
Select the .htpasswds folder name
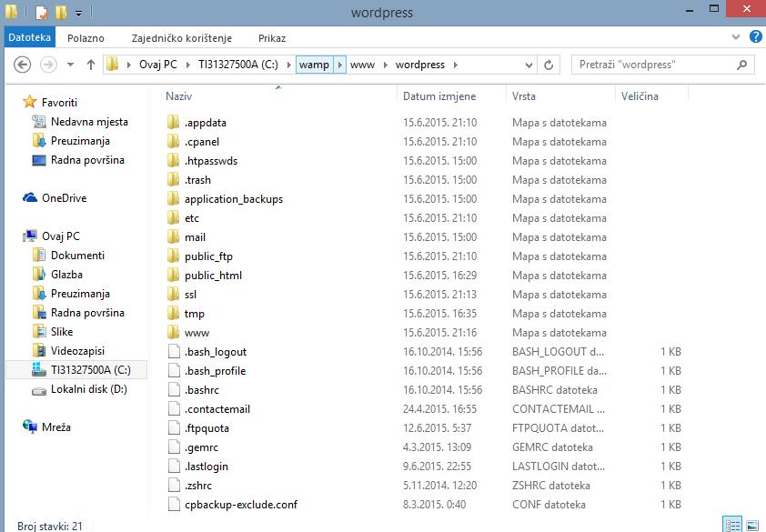click(x=210, y=161)
